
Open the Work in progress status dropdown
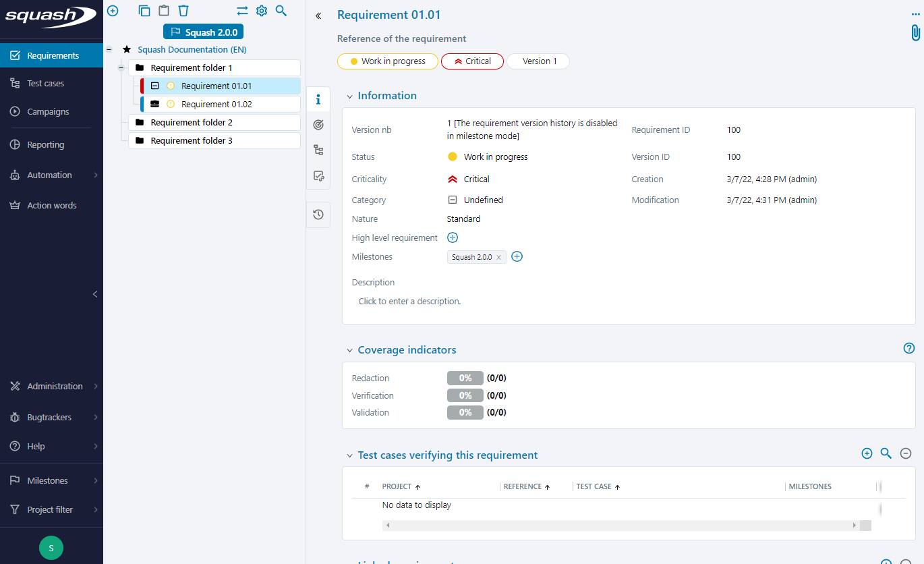click(x=388, y=61)
